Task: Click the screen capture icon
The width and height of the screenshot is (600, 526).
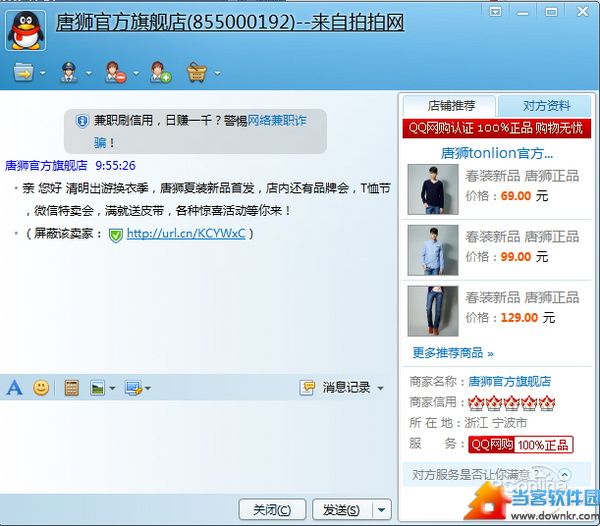Action: [x=133, y=388]
